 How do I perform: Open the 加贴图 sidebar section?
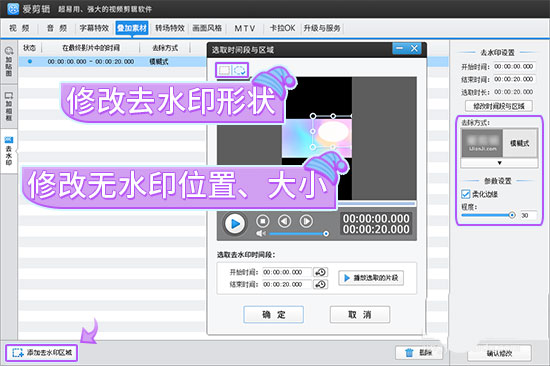click(9, 62)
